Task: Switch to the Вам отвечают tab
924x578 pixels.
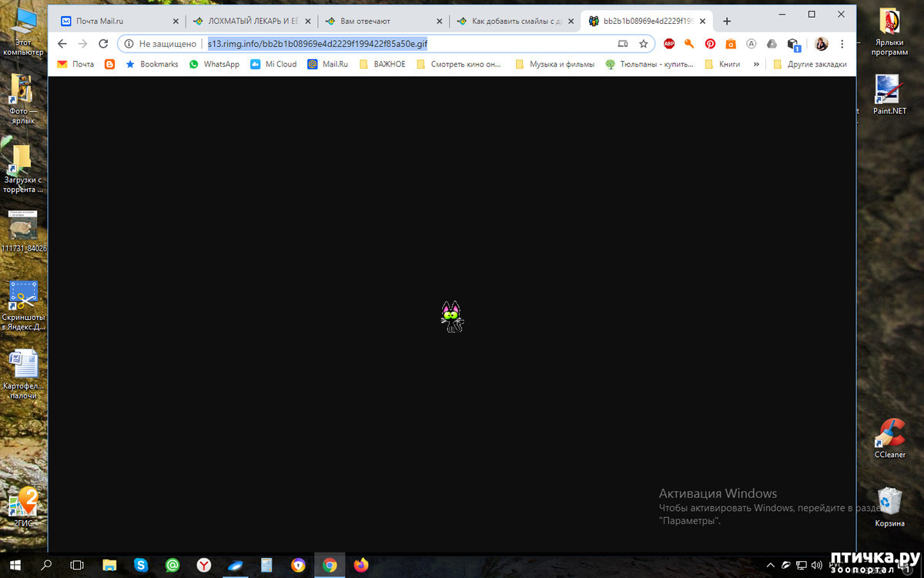Action: tap(383, 21)
